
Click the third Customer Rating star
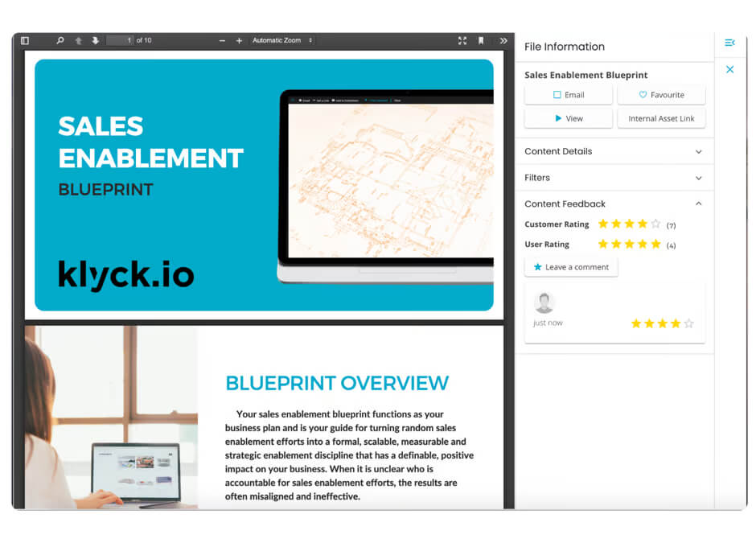(x=629, y=224)
